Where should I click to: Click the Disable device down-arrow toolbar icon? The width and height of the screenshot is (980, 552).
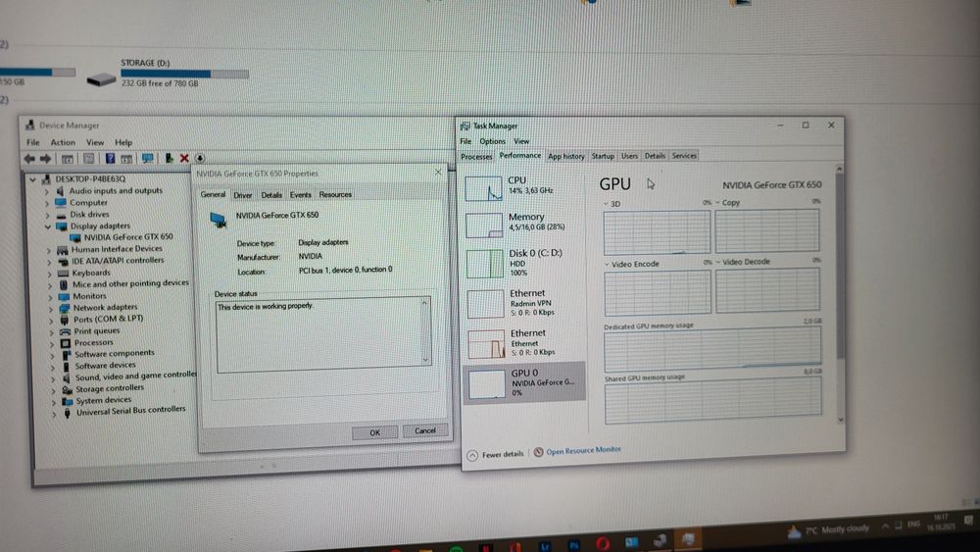(x=200, y=158)
